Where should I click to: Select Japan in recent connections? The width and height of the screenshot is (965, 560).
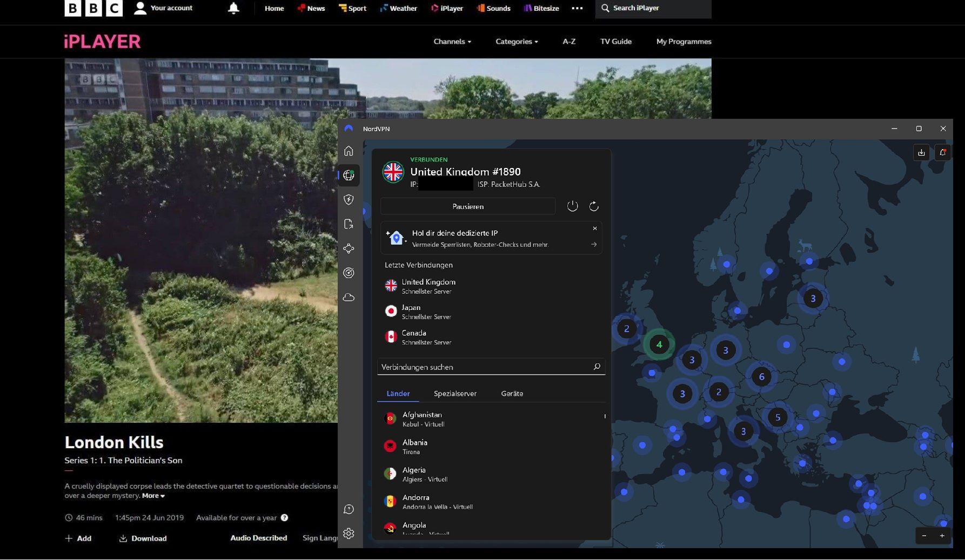click(491, 312)
